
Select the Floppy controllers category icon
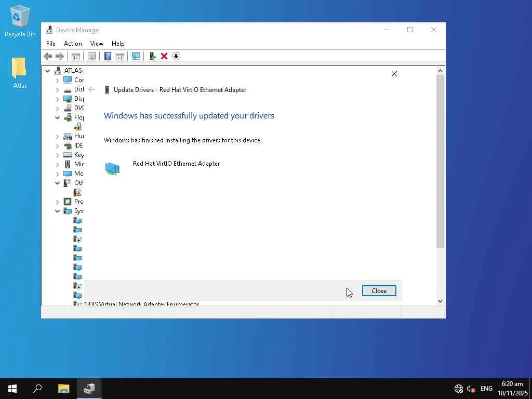tap(68, 117)
